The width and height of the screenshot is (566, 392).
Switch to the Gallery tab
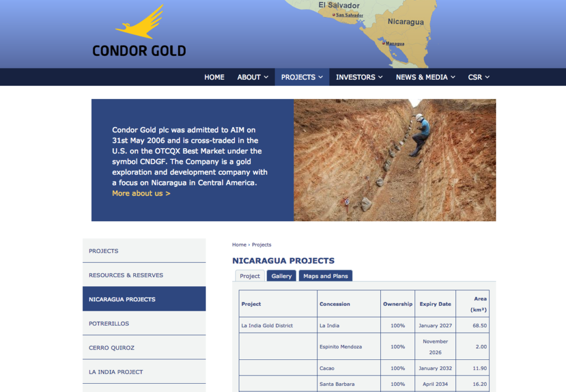(x=281, y=276)
